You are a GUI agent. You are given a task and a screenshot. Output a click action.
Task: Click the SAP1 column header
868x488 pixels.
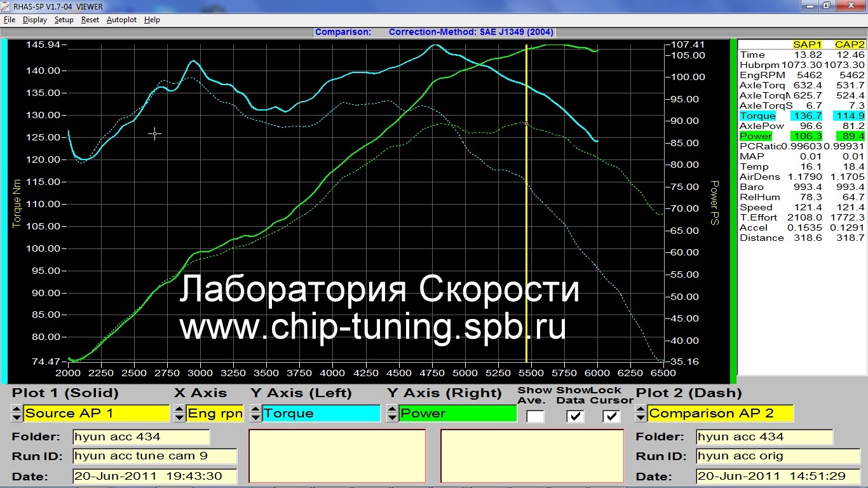807,44
